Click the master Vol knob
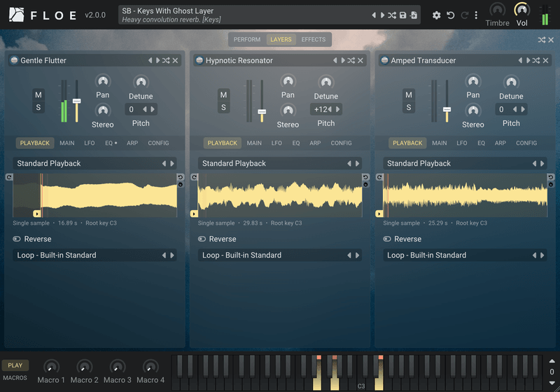The image size is (560, 392). point(521,10)
